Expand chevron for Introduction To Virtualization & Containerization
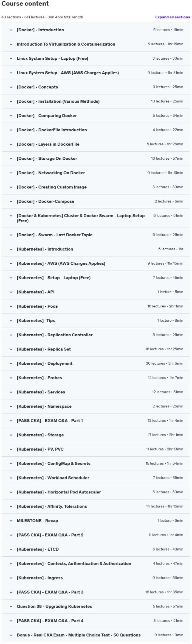The width and height of the screenshot is (192, 644). (x=11, y=44)
